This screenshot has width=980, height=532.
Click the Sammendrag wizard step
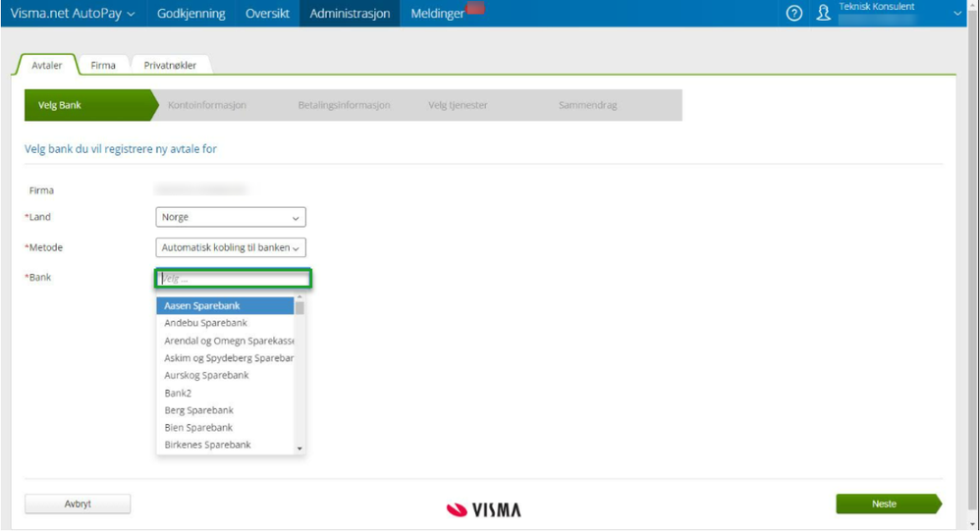(x=587, y=105)
